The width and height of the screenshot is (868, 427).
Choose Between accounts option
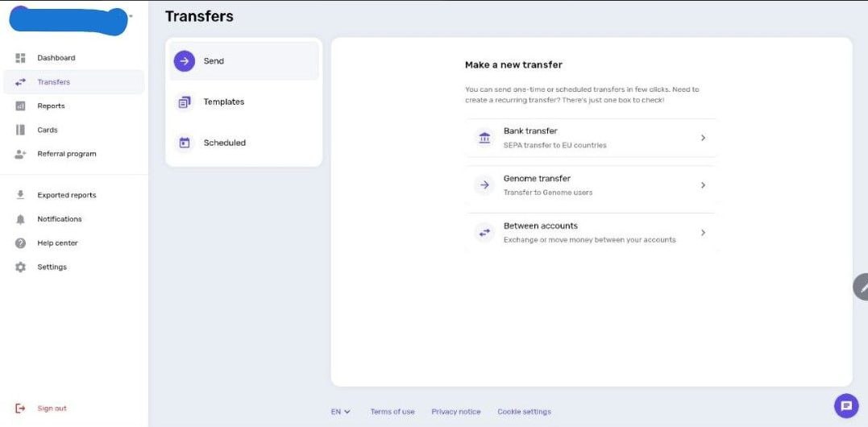[592, 233]
